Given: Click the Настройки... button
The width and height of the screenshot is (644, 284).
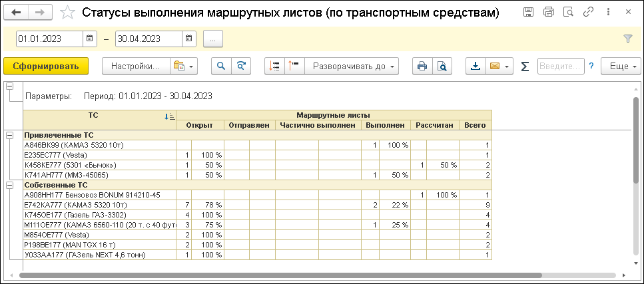Looking at the screenshot, I should pyautogui.click(x=135, y=66).
